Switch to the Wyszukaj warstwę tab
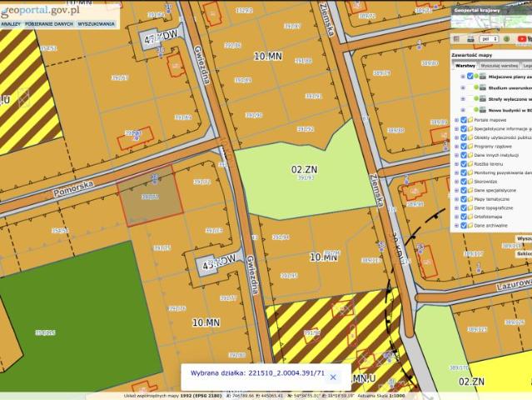The height and width of the screenshot is (400, 532). [499, 66]
